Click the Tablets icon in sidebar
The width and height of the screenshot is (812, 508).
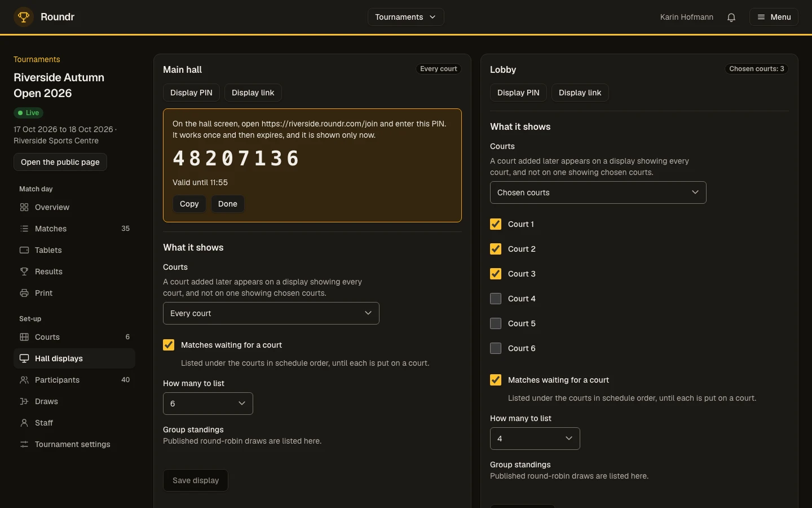coord(24,250)
